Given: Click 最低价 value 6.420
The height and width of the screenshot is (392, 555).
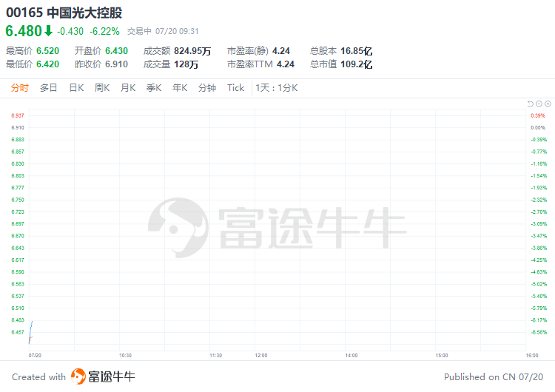Looking at the screenshot, I should coord(48,64).
